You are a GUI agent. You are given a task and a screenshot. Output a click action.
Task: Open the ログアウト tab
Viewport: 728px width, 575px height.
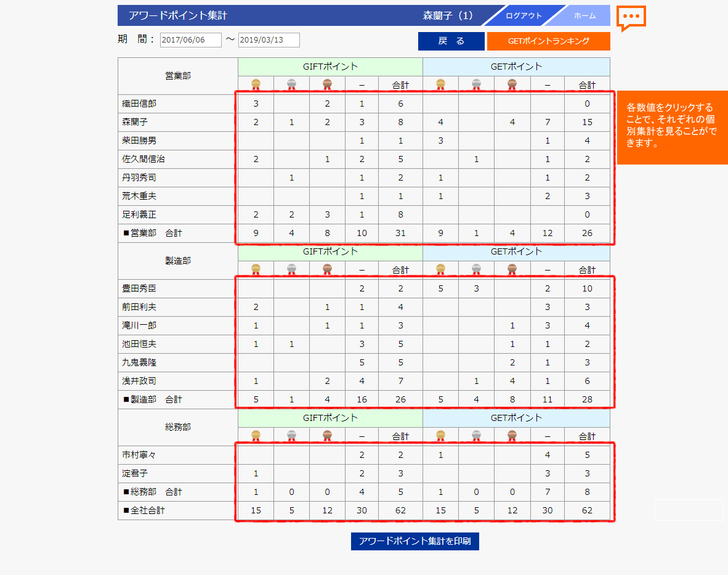(523, 16)
